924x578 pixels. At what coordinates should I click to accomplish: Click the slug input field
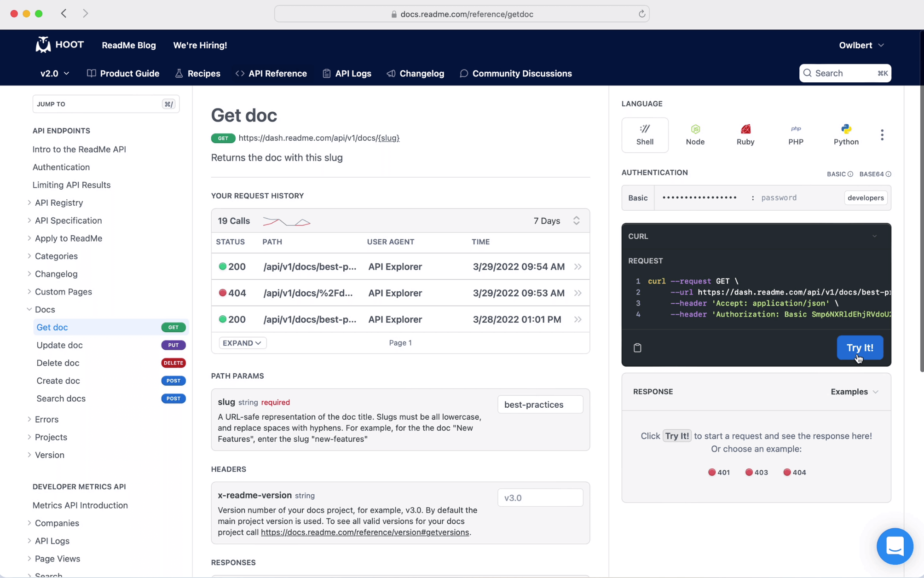pyautogui.click(x=540, y=405)
